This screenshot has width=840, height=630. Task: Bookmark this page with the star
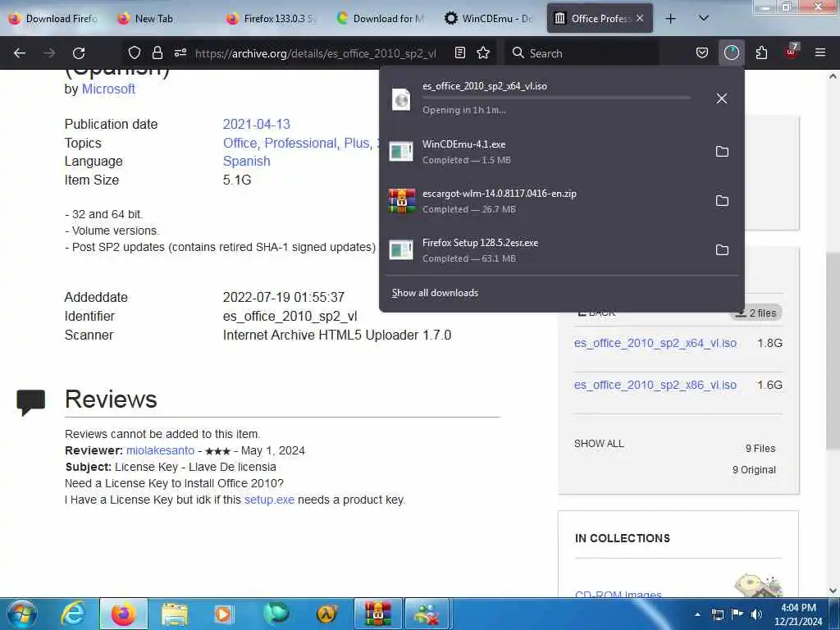(x=483, y=52)
